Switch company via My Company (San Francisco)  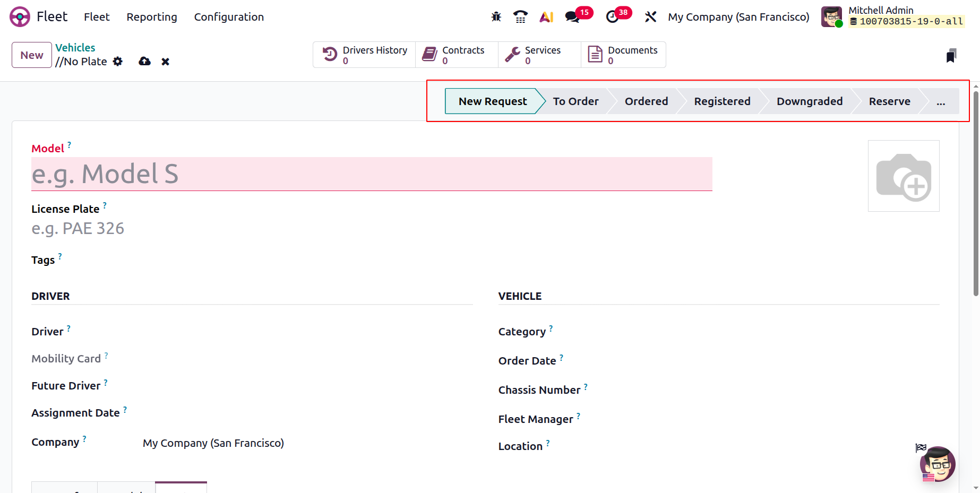(738, 17)
